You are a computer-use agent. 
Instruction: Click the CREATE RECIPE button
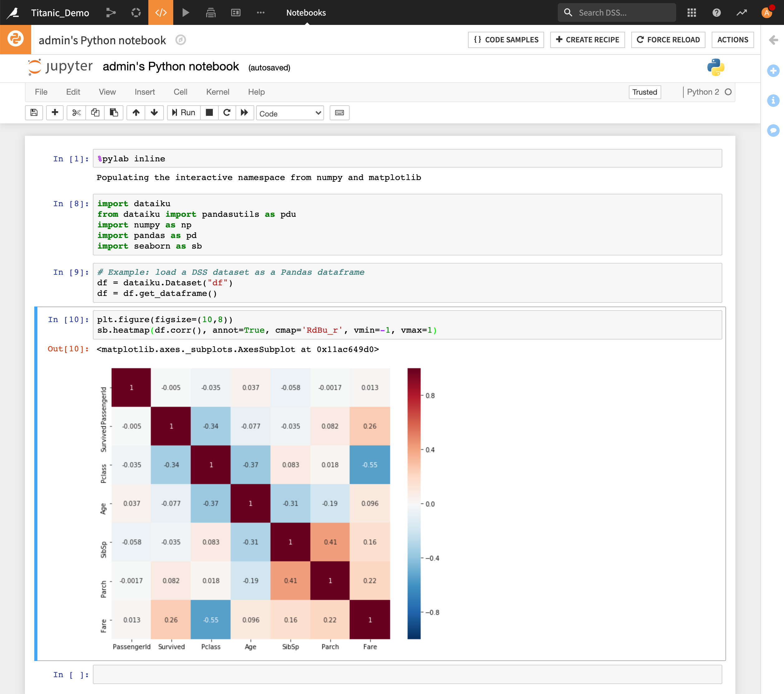click(587, 40)
